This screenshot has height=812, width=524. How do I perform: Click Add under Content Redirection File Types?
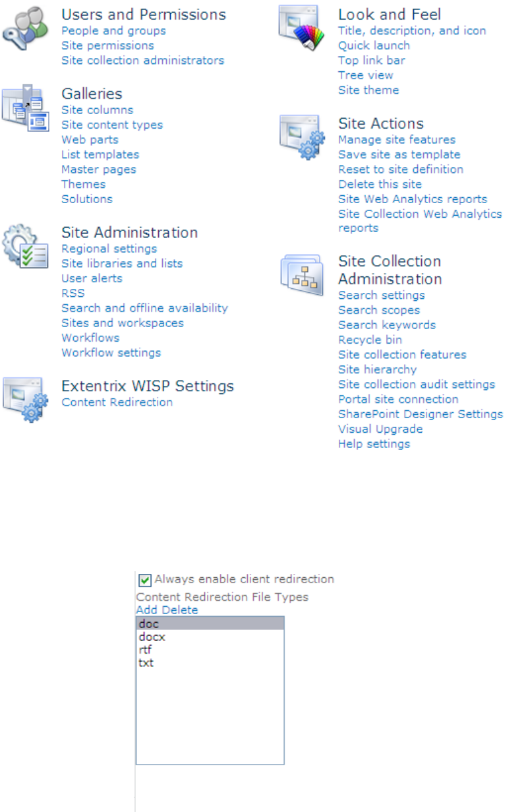coord(147,610)
